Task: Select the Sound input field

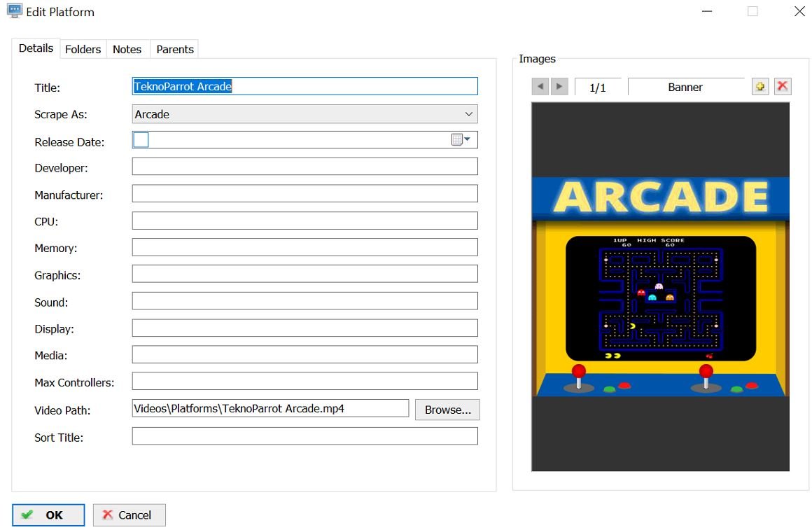Action: [305, 300]
